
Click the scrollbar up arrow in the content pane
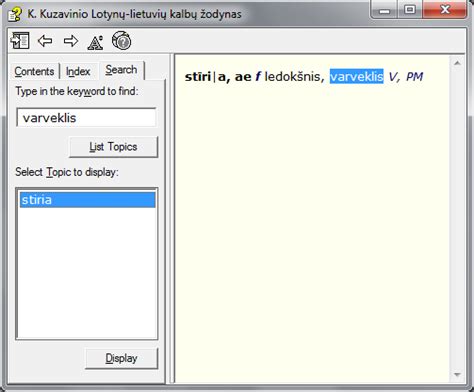click(457, 63)
